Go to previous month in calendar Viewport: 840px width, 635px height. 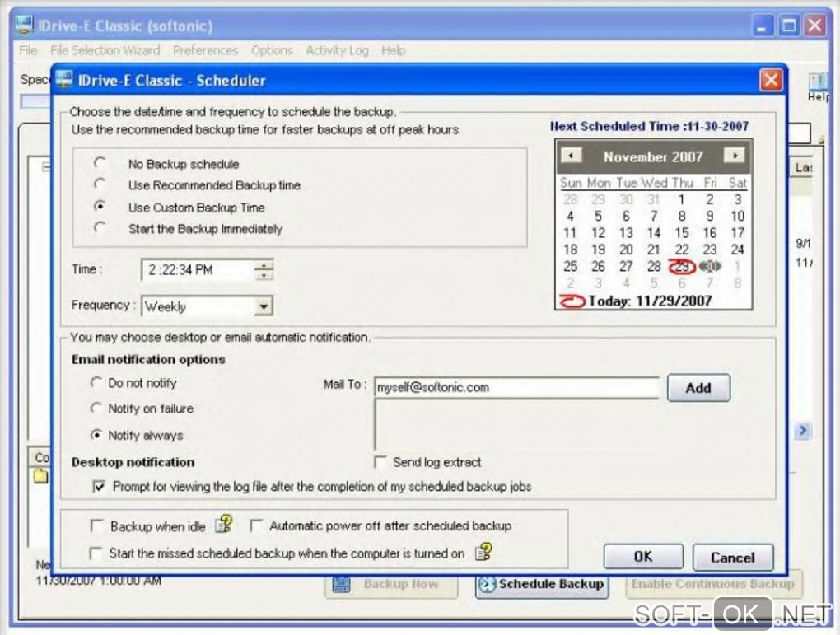pos(571,156)
